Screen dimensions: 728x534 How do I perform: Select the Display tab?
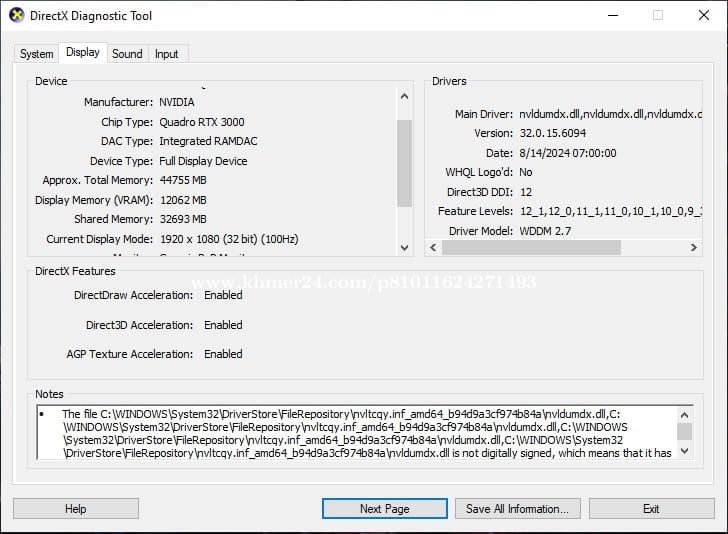[x=83, y=52]
